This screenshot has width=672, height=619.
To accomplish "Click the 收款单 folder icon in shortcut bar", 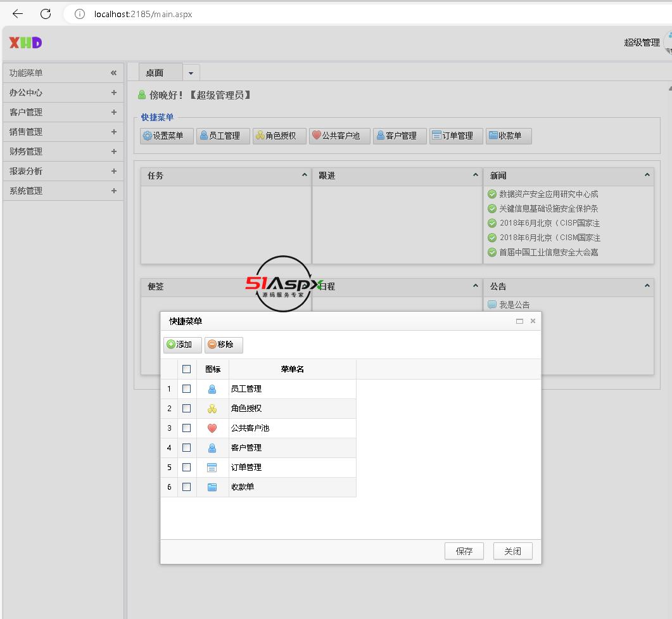I will point(493,136).
